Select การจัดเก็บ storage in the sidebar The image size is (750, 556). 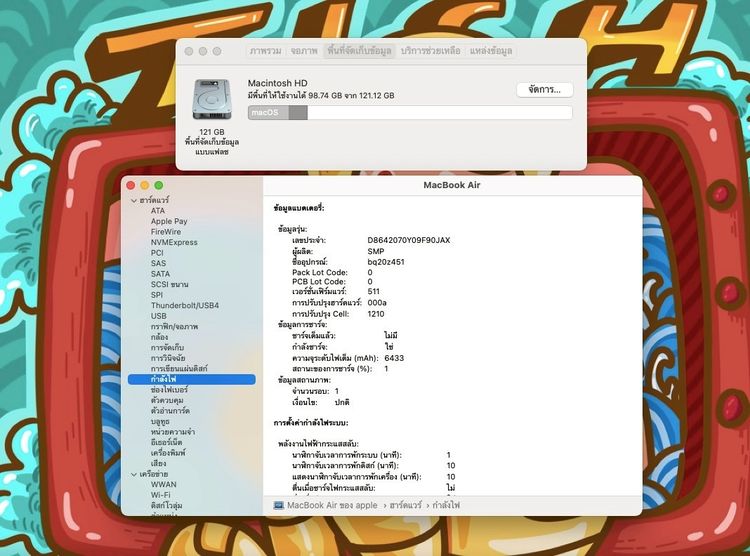(167, 347)
